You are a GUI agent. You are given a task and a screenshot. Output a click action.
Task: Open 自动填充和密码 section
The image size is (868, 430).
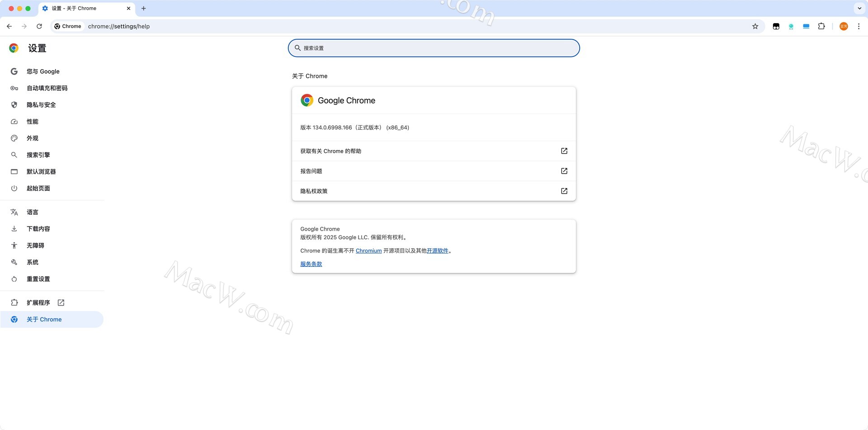52,88
